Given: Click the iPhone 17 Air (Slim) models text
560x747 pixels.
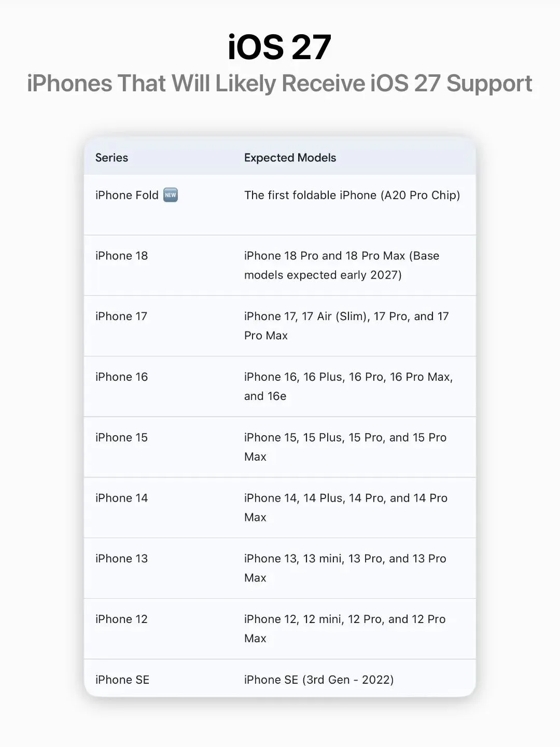Looking at the screenshot, I should (x=346, y=326).
